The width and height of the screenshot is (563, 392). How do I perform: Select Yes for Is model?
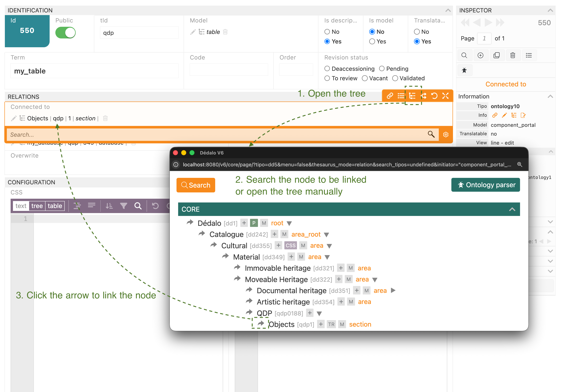(372, 42)
